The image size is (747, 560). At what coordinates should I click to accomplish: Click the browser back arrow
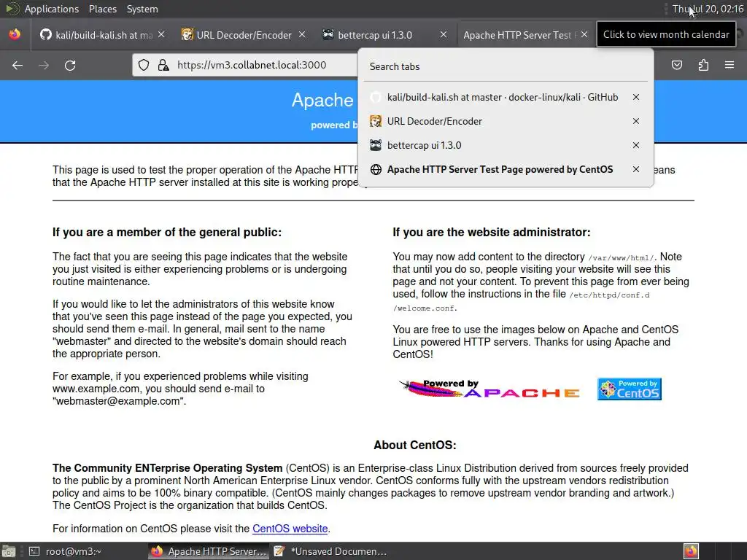click(x=18, y=65)
